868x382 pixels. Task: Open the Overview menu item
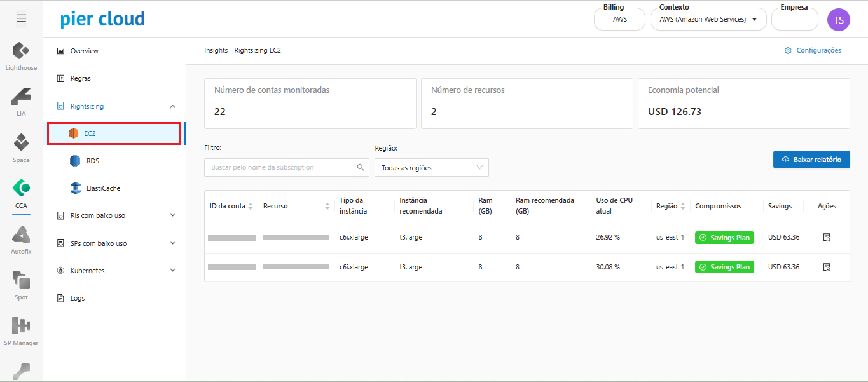pos(84,51)
